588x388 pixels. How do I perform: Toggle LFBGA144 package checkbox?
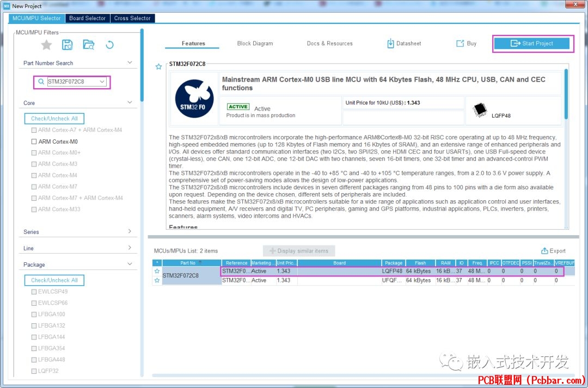pos(34,337)
